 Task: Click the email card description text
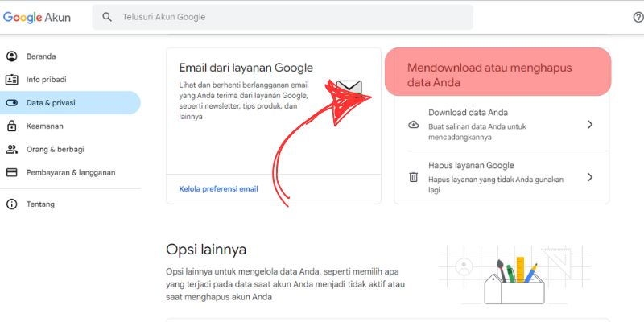coord(244,101)
